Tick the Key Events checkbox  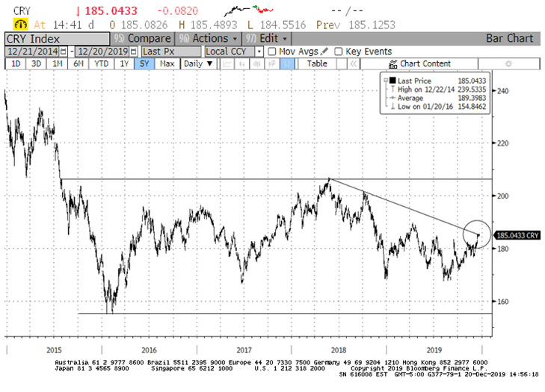coord(339,52)
